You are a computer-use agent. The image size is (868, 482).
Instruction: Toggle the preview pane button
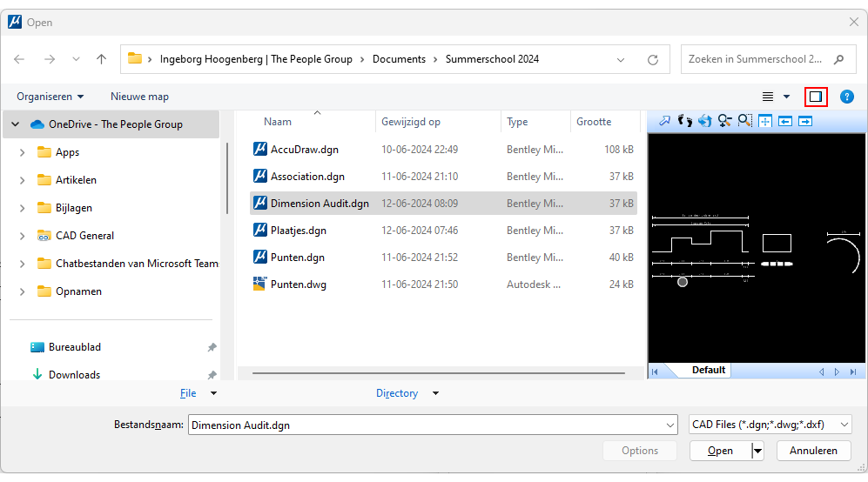click(x=816, y=97)
